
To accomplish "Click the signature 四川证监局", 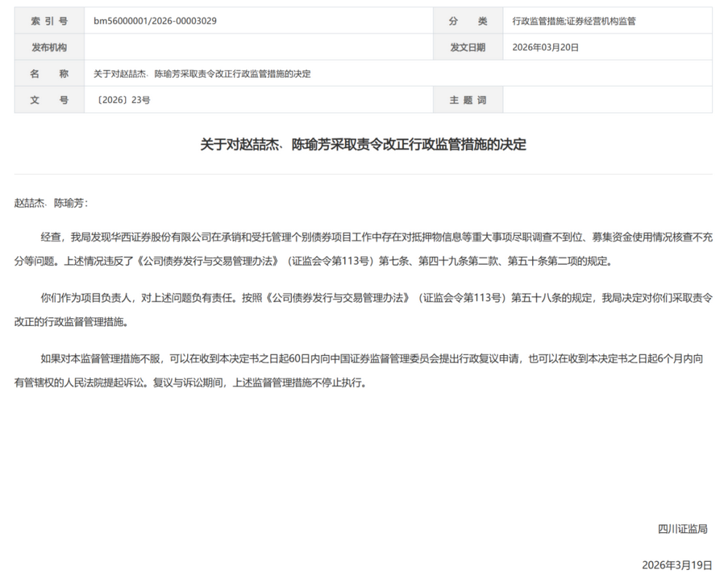I will pyautogui.click(x=683, y=528).
